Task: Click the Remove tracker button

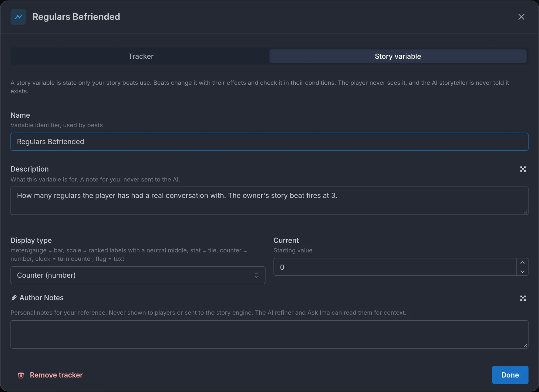Action: pyautogui.click(x=50, y=375)
